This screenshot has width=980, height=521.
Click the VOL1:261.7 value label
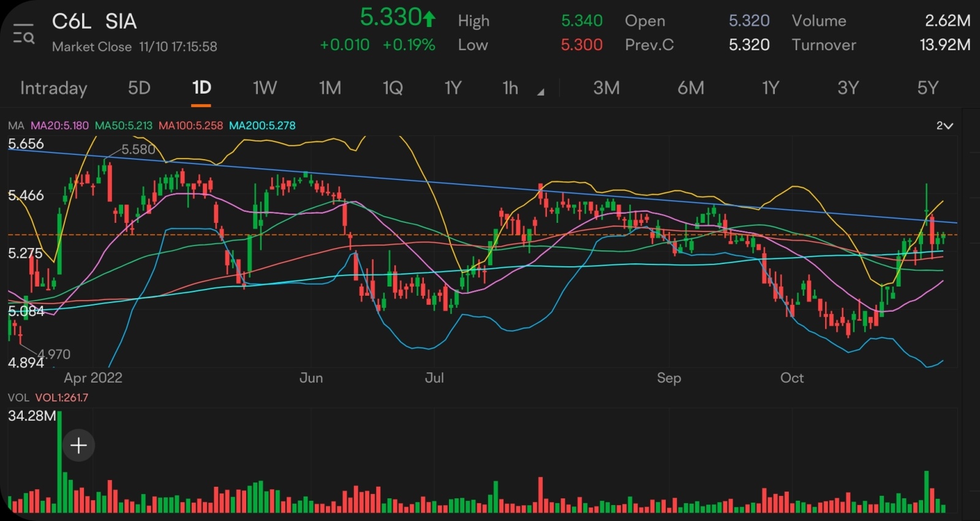click(x=62, y=397)
